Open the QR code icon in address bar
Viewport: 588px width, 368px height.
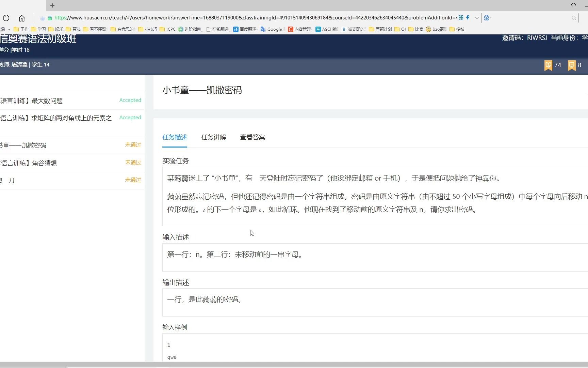[x=461, y=18]
